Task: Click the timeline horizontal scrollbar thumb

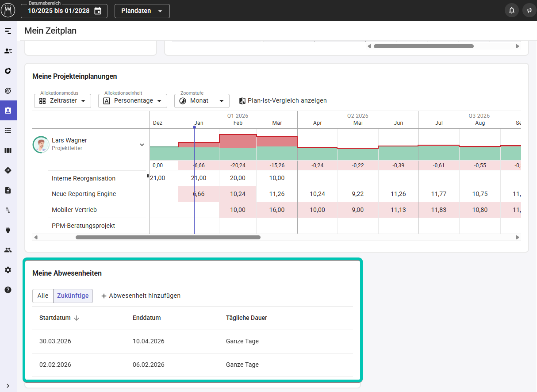Action: pos(168,238)
